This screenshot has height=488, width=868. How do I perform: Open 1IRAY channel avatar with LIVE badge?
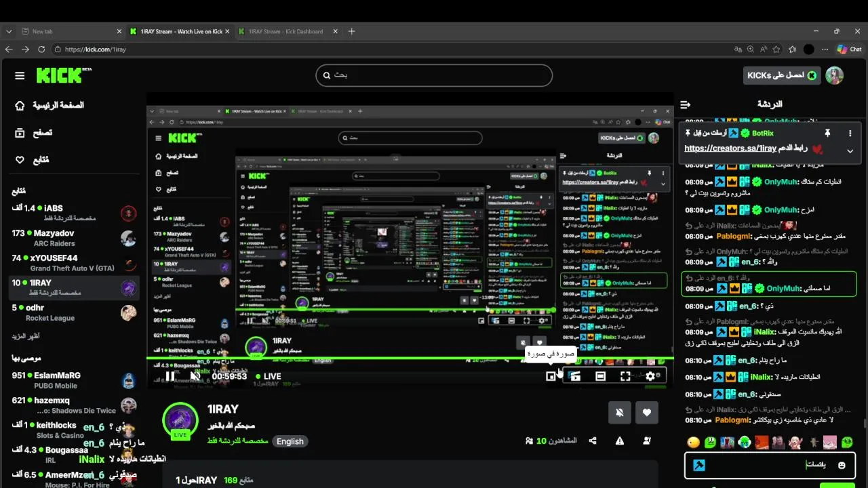click(x=180, y=422)
